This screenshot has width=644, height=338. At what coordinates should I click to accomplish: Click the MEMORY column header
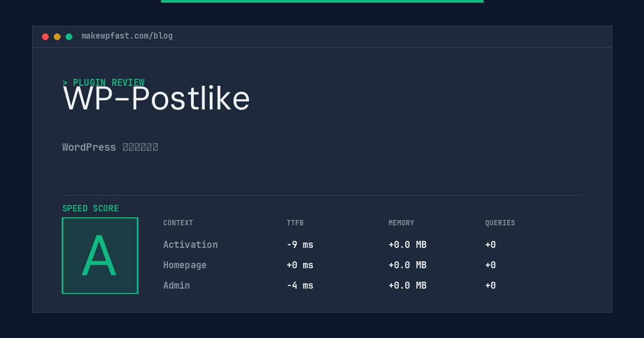pos(401,223)
